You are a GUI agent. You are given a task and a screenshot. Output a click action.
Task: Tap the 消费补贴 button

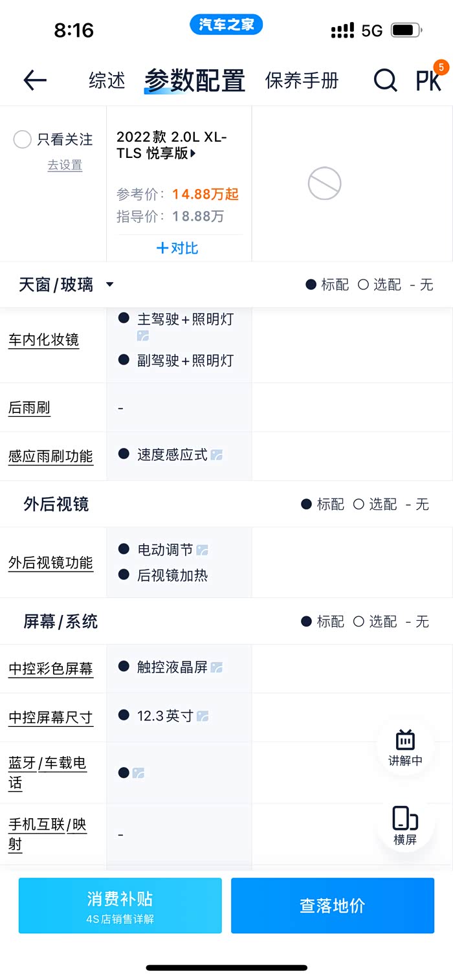point(120,905)
